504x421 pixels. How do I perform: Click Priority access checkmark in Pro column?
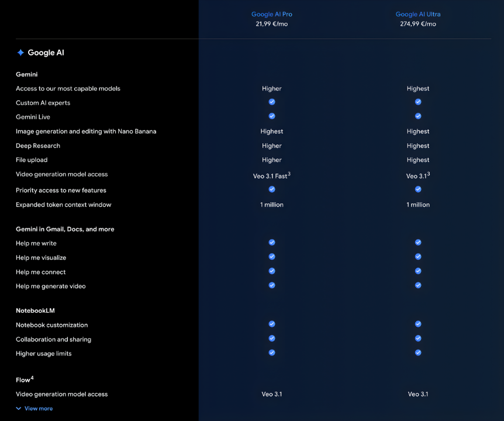[x=272, y=189]
